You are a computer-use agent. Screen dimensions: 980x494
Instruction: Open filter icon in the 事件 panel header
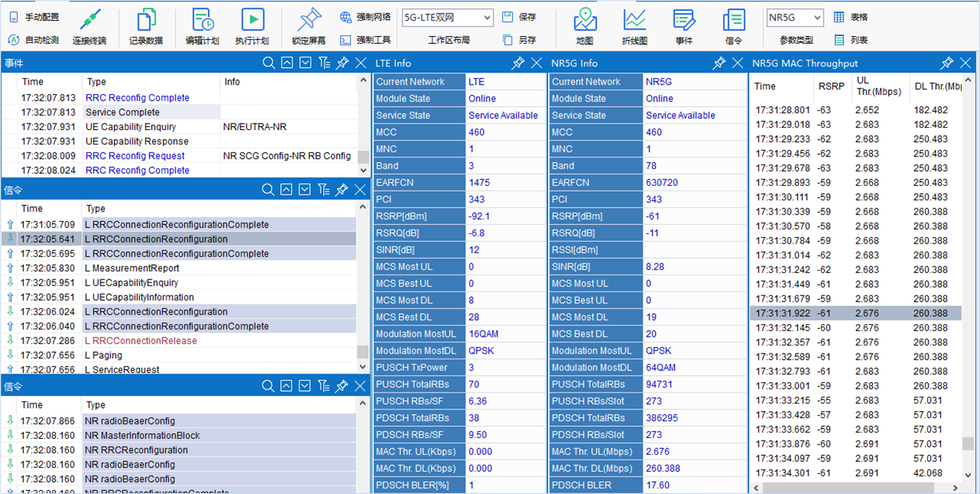coord(323,63)
